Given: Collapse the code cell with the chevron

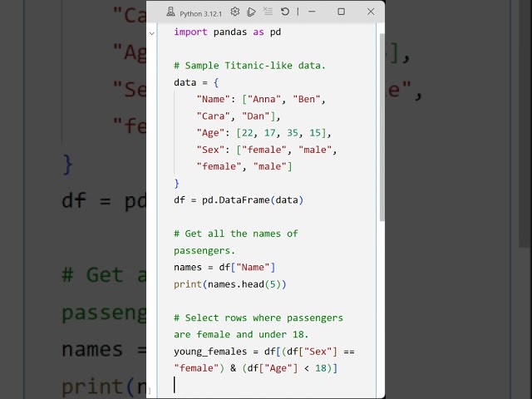Looking at the screenshot, I should (x=151, y=33).
